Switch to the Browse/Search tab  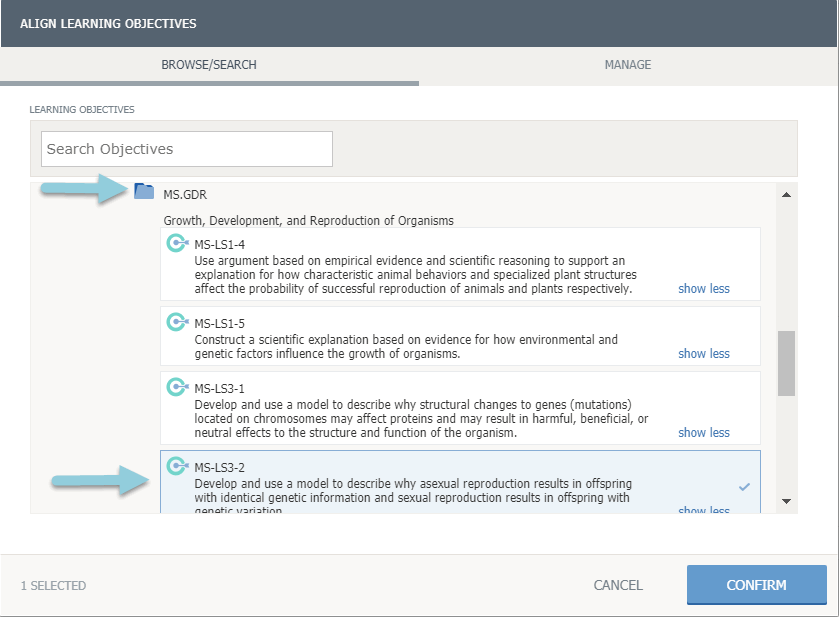209,65
